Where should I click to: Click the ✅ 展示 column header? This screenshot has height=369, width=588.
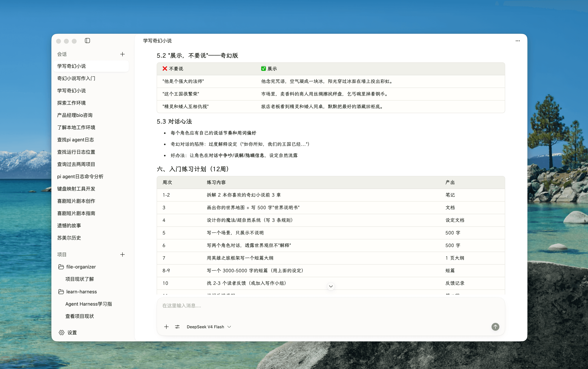pos(269,69)
